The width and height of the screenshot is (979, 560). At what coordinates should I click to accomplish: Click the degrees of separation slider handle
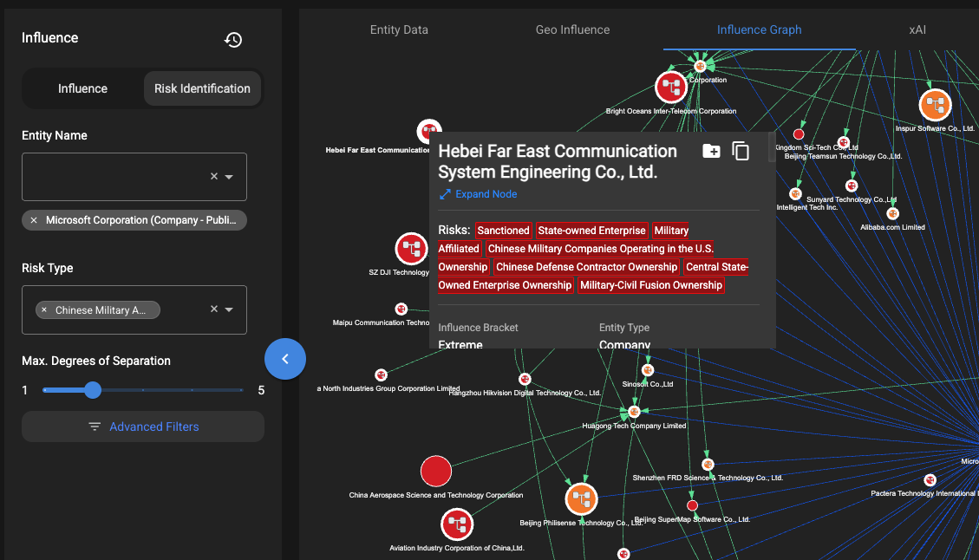coord(93,390)
